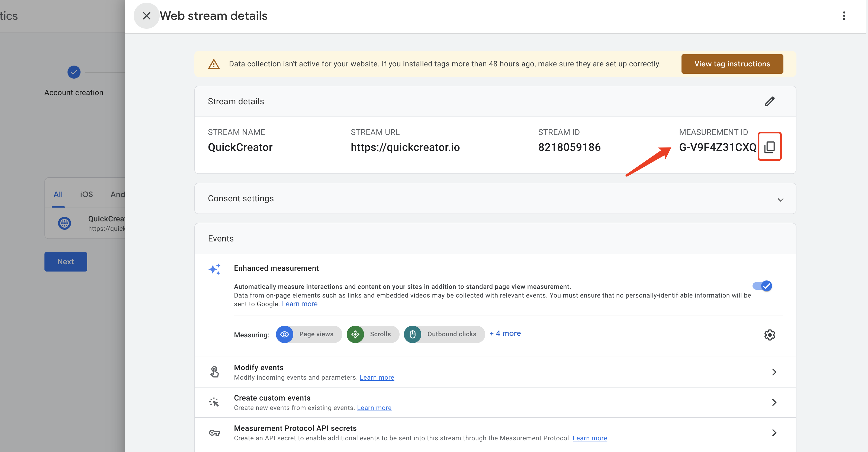Click the Outbound clicks mouse icon

tap(412, 334)
